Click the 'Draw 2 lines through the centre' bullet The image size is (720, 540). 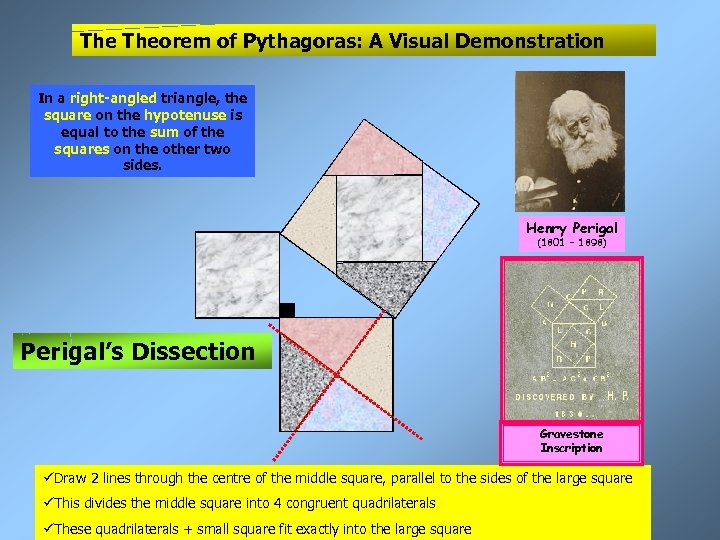coord(338,478)
